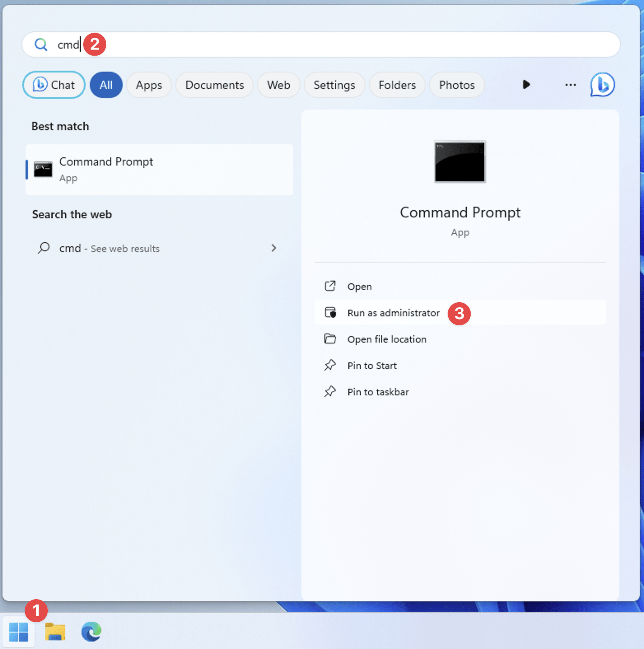The width and height of the screenshot is (644, 649).
Task: Click the Command Prompt title in details pane
Action: [x=460, y=212]
